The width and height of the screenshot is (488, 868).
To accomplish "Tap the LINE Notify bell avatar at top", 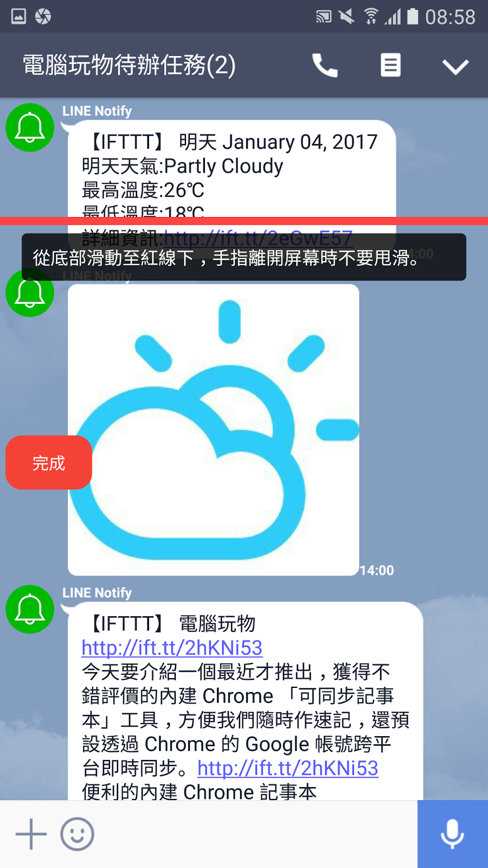I will (x=30, y=127).
